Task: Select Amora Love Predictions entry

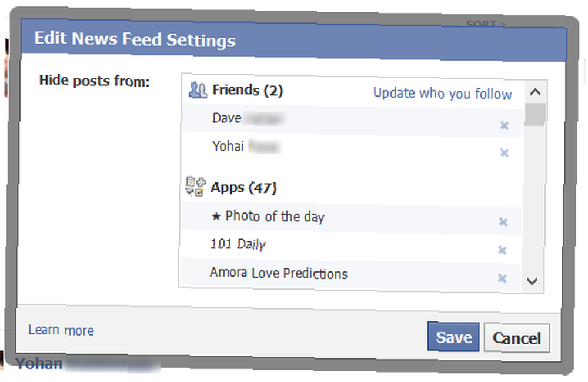Action: click(x=349, y=274)
